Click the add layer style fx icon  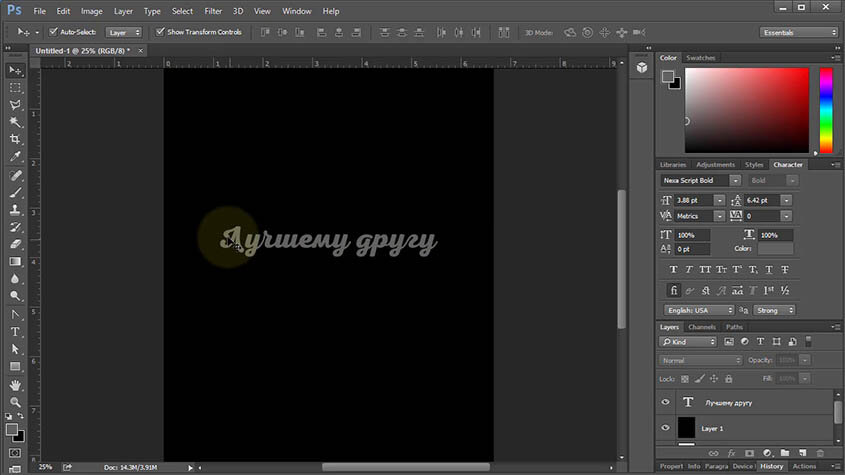tap(731, 453)
